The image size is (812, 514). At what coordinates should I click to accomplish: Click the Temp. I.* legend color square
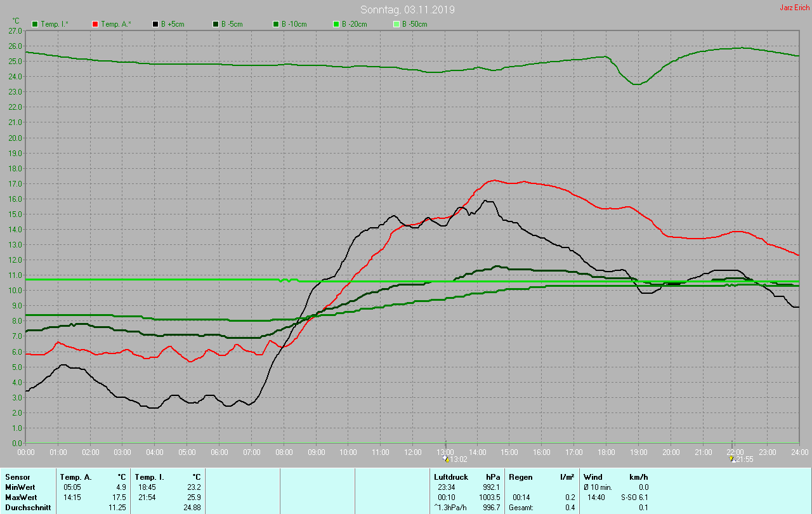tap(35, 24)
